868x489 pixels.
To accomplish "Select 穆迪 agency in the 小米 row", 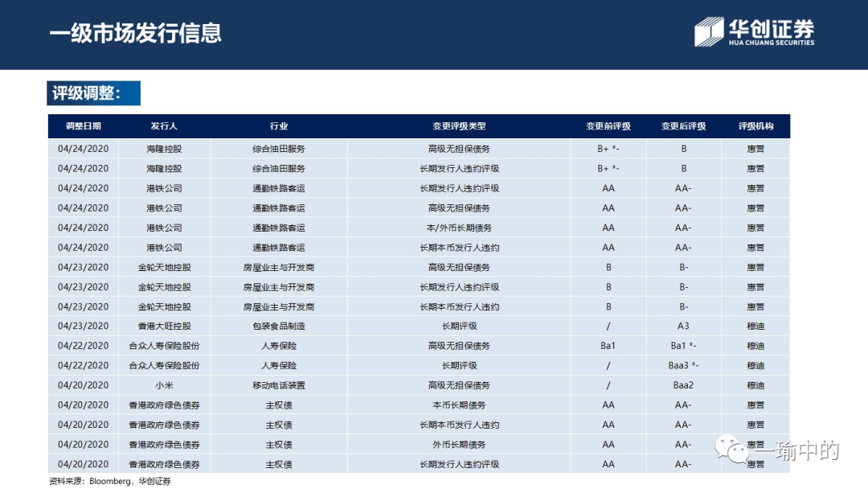I will click(755, 385).
